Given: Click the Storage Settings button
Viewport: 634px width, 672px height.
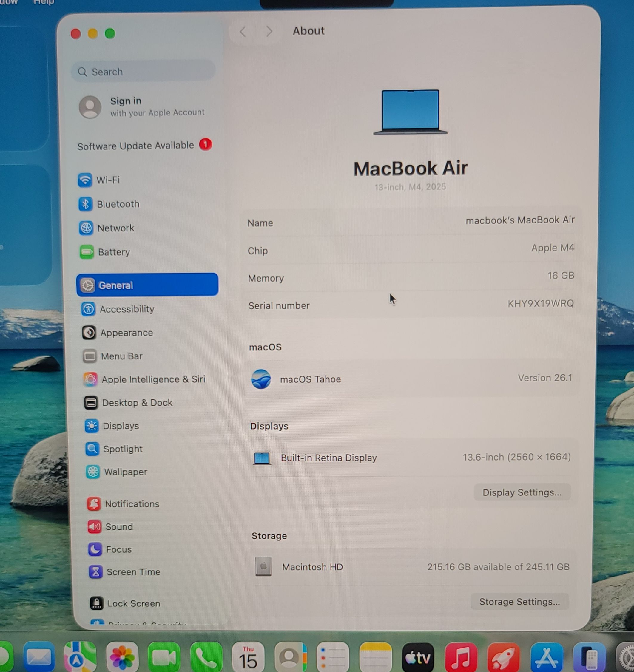Looking at the screenshot, I should [x=519, y=602].
